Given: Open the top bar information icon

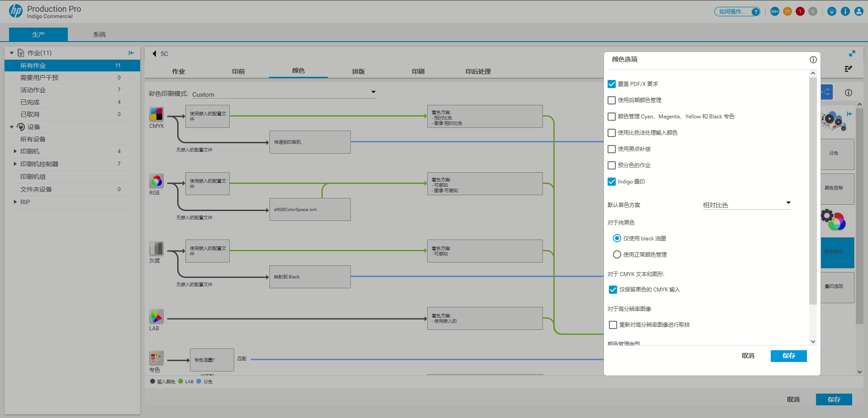Looking at the screenshot, I should click(845, 12).
